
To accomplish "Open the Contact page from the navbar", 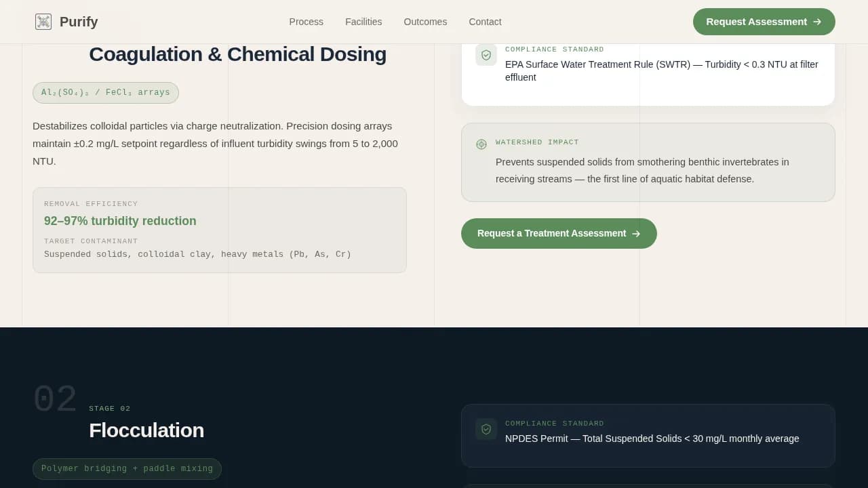I will (485, 22).
